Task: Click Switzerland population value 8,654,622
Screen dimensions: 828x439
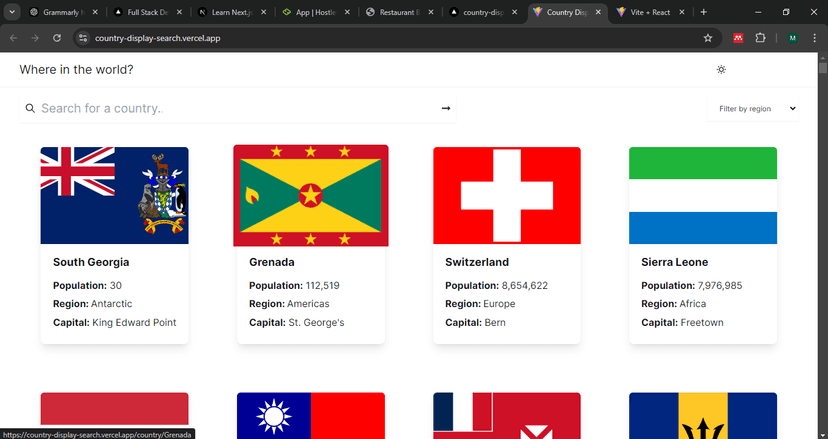Action: point(525,286)
